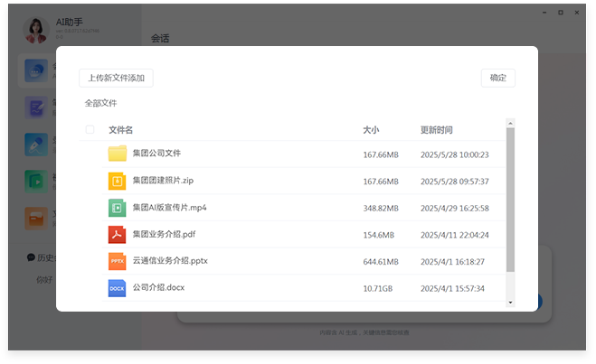Click the 全部文件 breadcrumb

click(100, 103)
